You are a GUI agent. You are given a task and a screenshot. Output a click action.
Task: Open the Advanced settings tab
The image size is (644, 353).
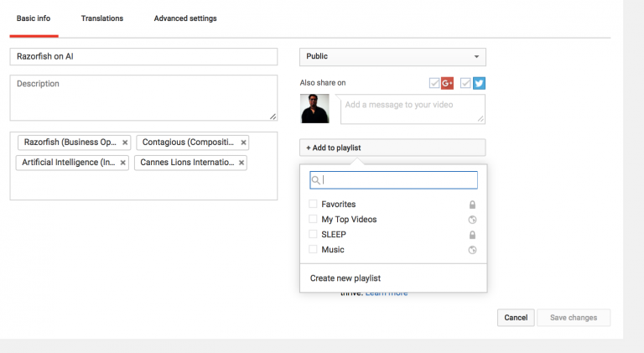click(x=185, y=18)
